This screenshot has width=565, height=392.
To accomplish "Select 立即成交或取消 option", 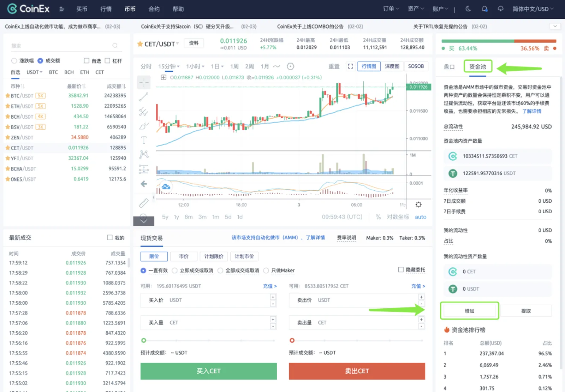I will pyautogui.click(x=174, y=271).
